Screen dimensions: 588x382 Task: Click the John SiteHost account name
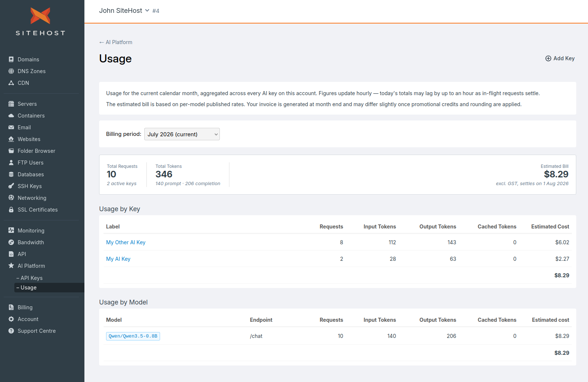click(x=120, y=11)
